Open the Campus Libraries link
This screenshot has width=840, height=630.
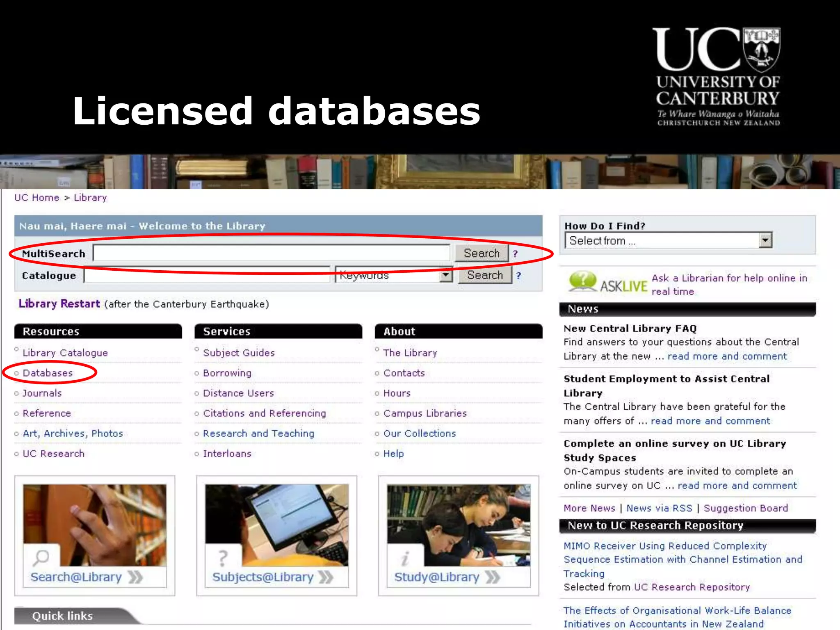tap(425, 413)
